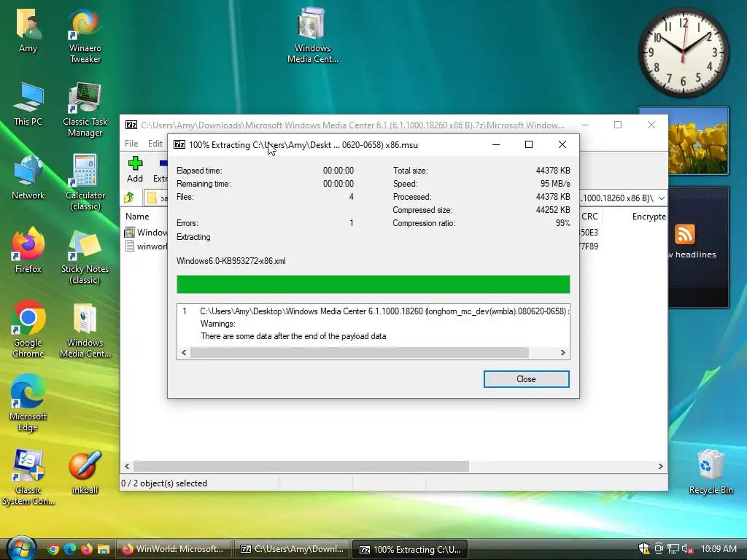Open the Edit menu in 7-Zip
Viewport: 747px width, 560px height.
(155, 144)
